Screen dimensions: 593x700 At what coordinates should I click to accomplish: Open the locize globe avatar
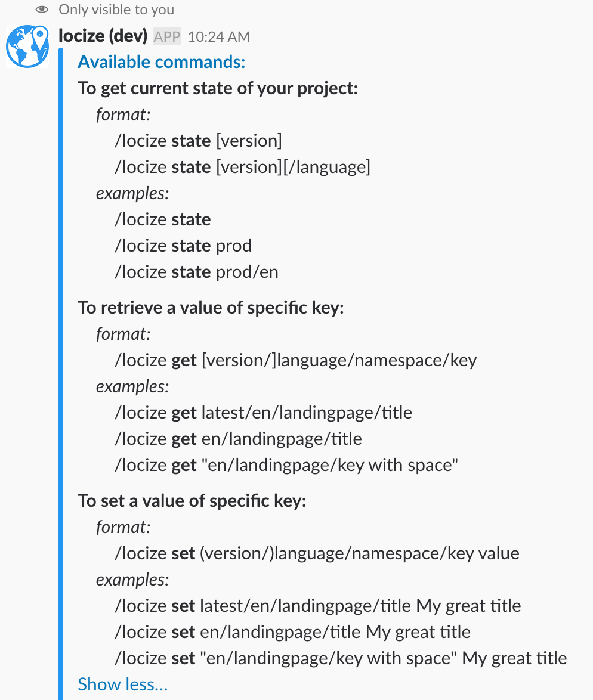pos(27,47)
